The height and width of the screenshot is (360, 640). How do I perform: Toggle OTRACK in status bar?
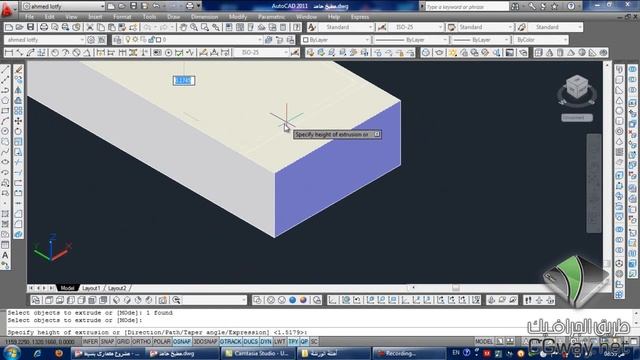coord(231,342)
